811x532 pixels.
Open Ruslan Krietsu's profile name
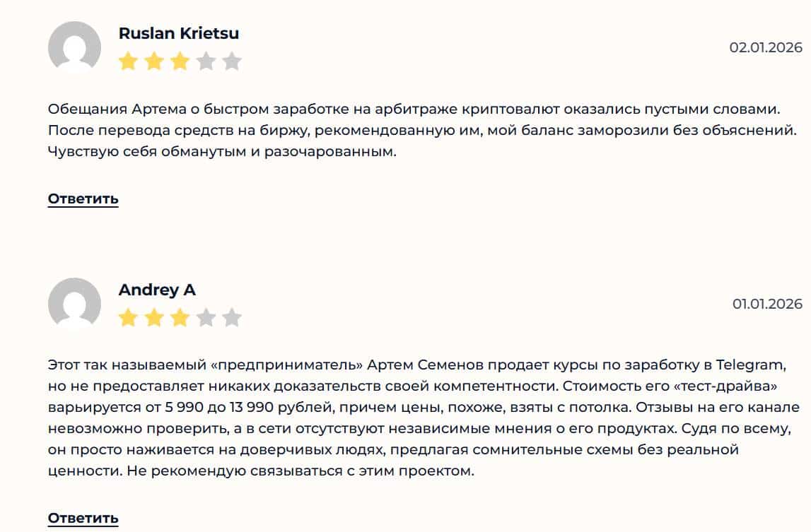coord(178,32)
